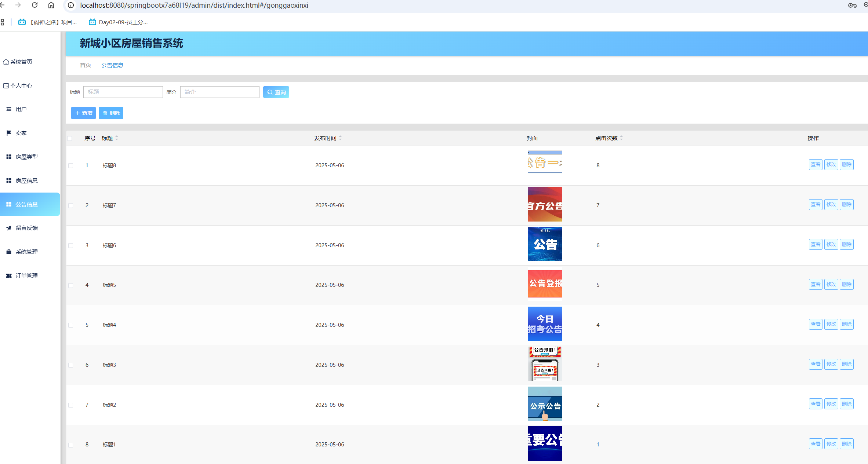Viewport: 868px width, 464px height.
Task: Click the browser reload icon
Action: [34, 5]
